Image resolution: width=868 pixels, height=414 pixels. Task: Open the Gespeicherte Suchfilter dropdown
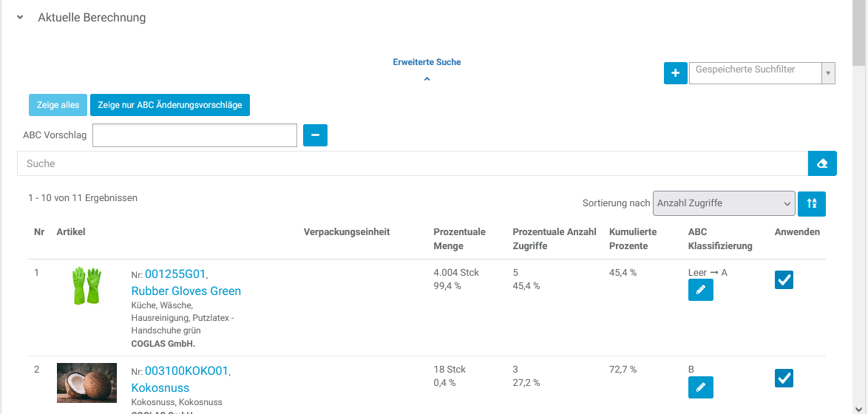coord(828,73)
